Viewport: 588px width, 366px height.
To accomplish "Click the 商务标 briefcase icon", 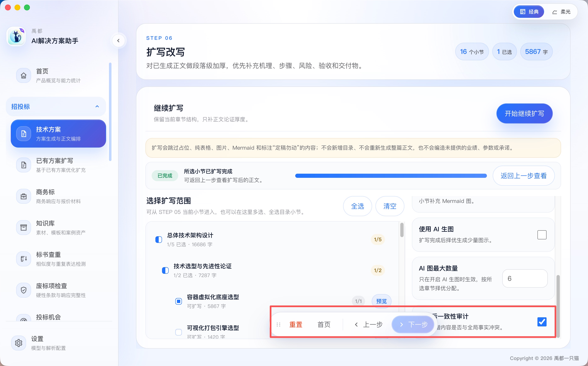I will (23, 196).
